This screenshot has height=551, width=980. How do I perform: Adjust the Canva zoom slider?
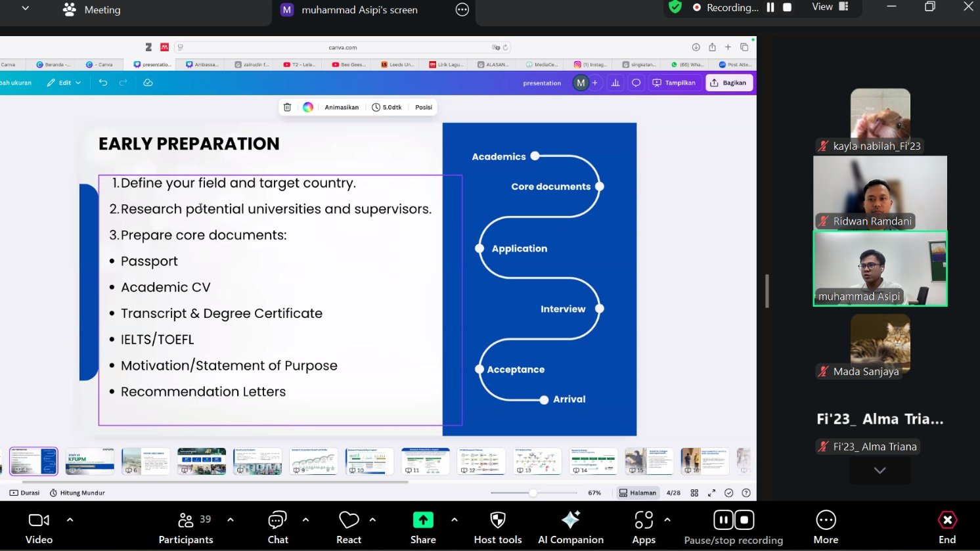(533, 493)
